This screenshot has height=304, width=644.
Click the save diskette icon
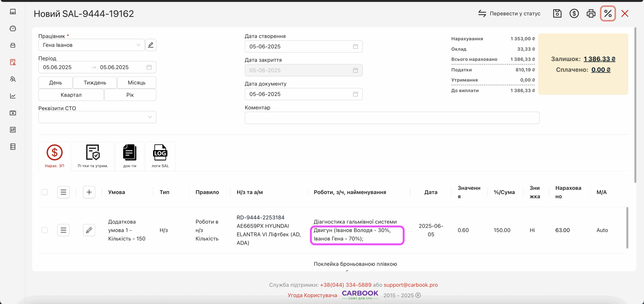pyautogui.click(x=557, y=14)
